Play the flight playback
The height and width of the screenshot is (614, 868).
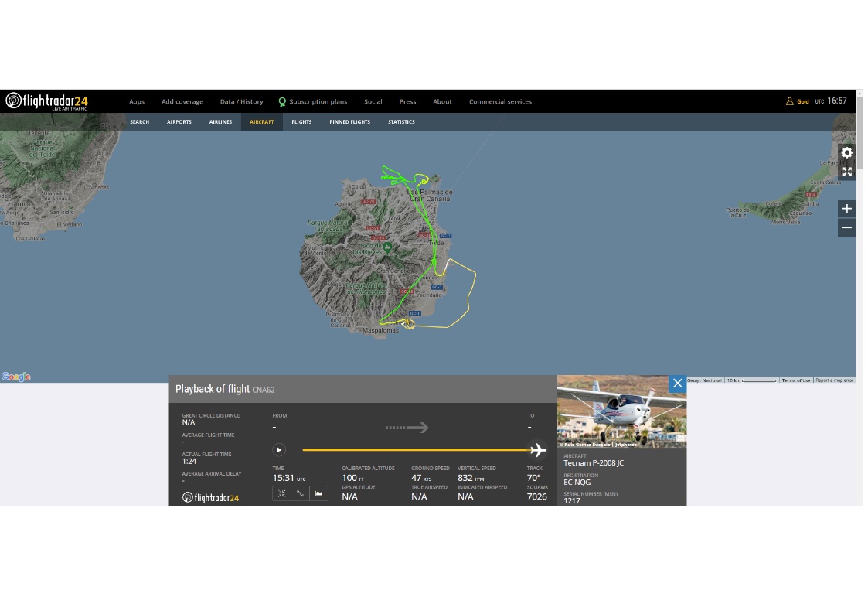tap(279, 450)
